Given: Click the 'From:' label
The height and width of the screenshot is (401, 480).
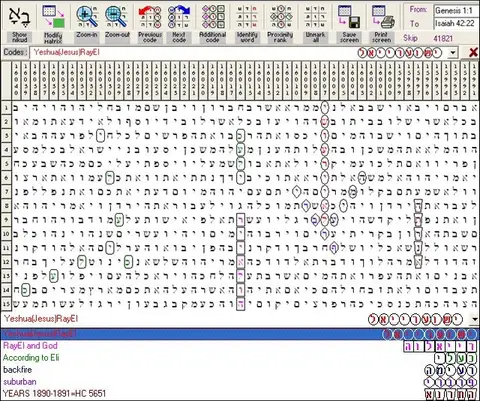Looking at the screenshot, I should pos(418,10).
